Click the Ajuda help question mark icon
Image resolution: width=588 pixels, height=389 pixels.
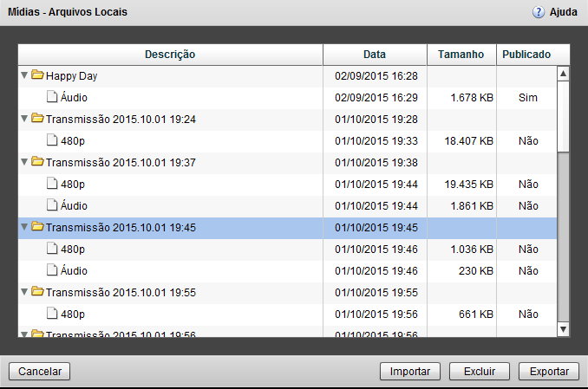coord(539,13)
